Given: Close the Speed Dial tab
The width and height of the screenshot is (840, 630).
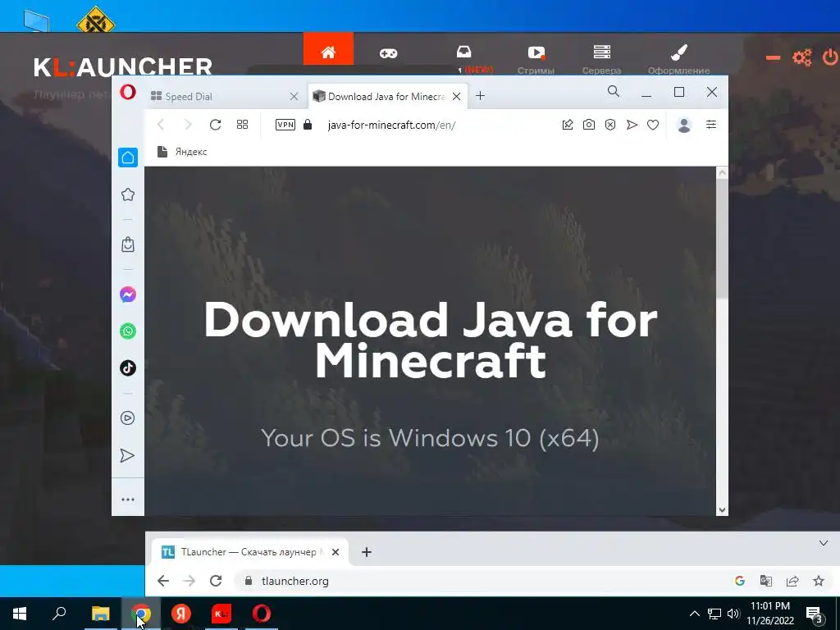Looking at the screenshot, I should (294, 97).
